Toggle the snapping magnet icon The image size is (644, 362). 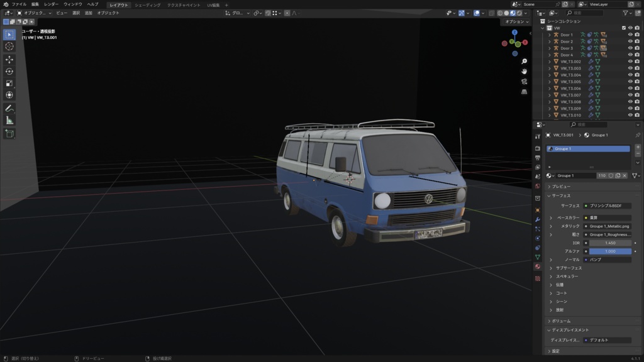(268, 13)
